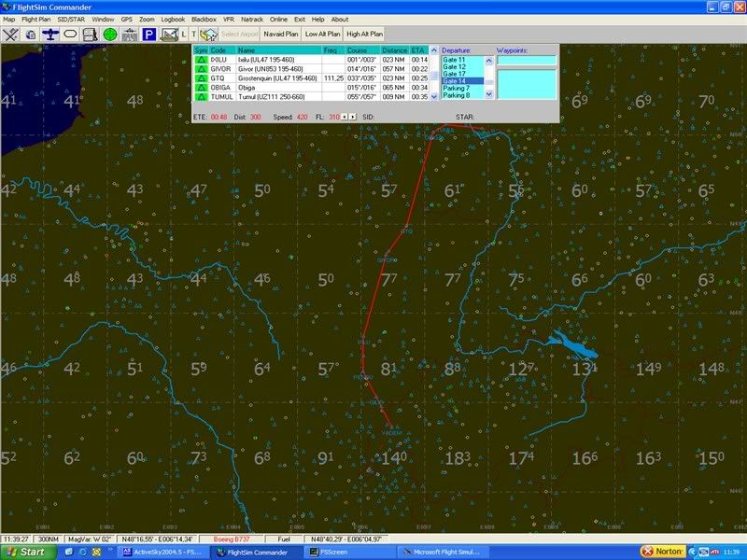Click the Distance column header
The width and height of the screenshot is (747, 560).
(394, 50)
